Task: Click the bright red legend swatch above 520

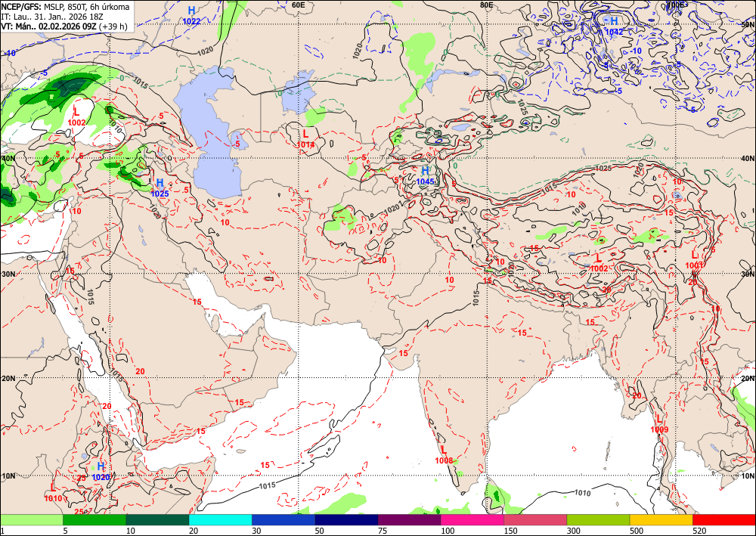Action: (724, 520)
